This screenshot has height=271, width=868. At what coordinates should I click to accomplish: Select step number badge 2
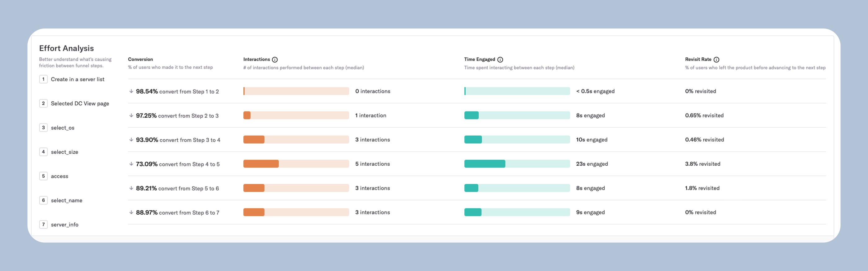(43, 103)
